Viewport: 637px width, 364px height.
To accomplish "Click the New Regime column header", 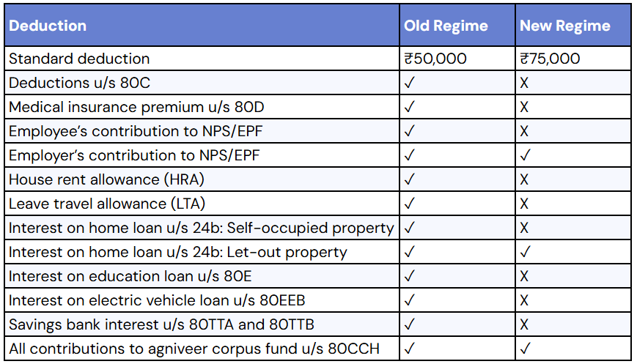I will 564,26.
